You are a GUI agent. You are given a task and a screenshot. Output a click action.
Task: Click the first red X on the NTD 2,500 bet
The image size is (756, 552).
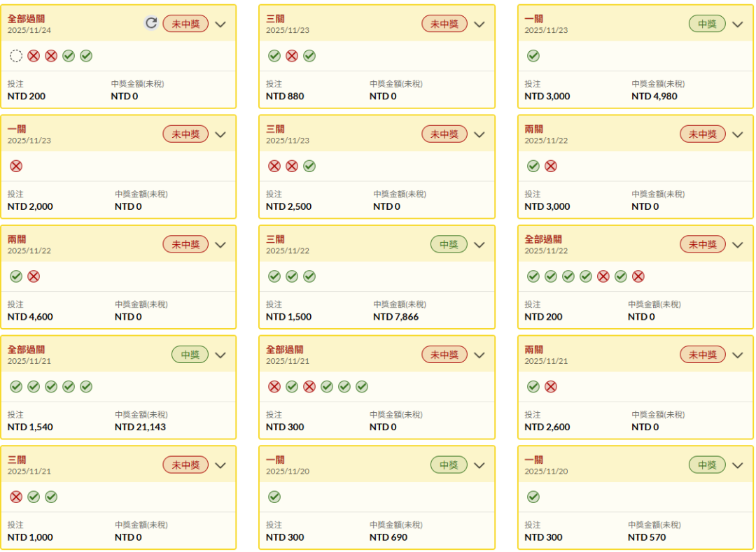point(274,166)
